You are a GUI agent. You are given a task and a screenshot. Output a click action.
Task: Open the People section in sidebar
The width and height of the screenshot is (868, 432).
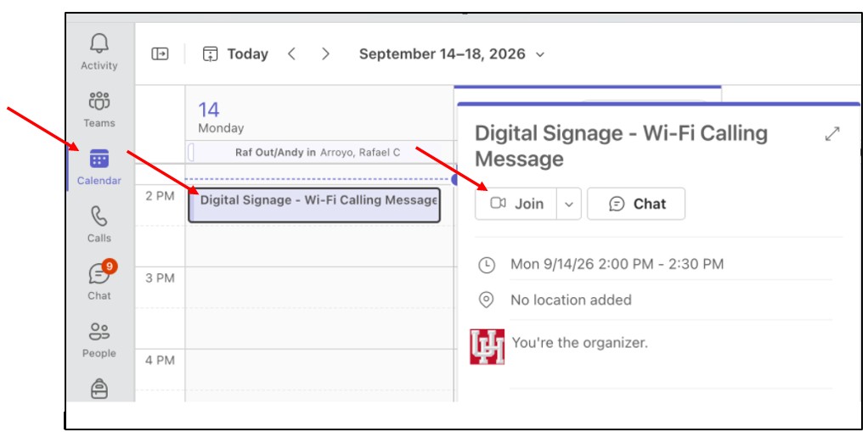click(99, 339)
